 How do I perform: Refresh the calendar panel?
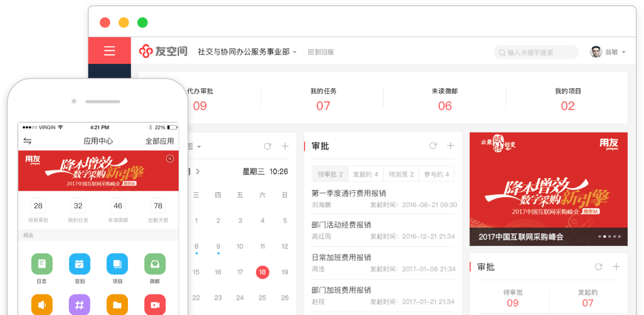point(267,146)
